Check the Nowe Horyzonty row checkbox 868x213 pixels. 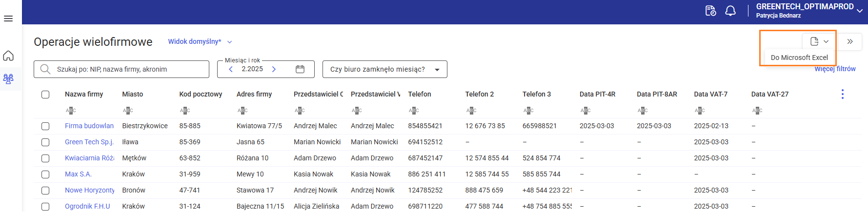(45, 191)
